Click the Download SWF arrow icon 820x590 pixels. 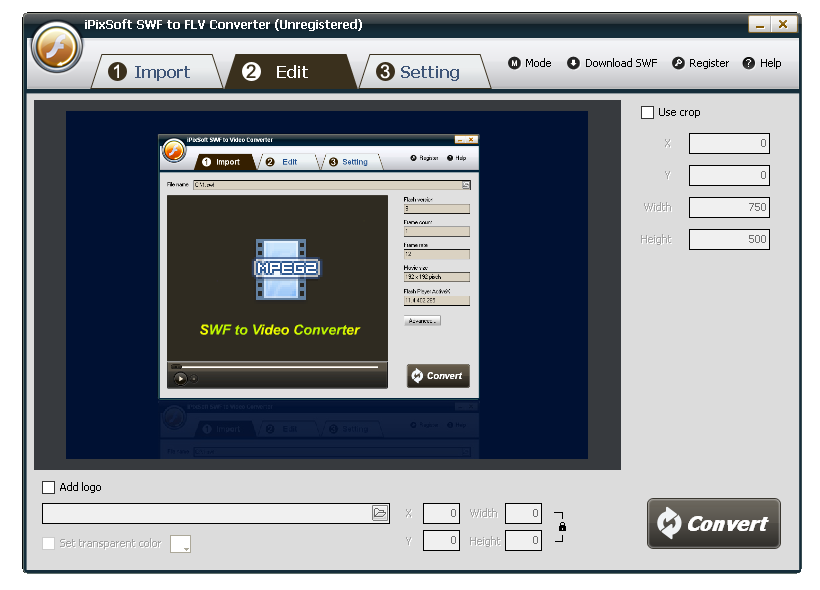point(574,63)
